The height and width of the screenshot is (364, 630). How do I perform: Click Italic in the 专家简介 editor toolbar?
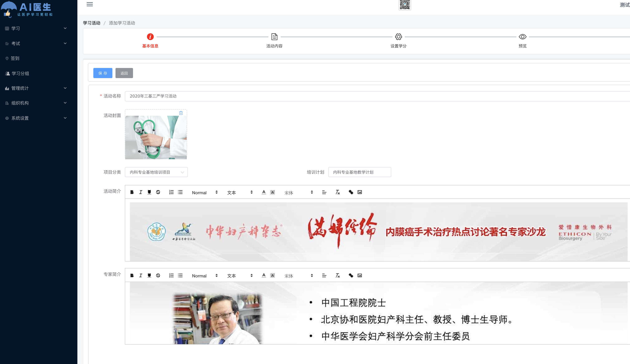point(141,275)
